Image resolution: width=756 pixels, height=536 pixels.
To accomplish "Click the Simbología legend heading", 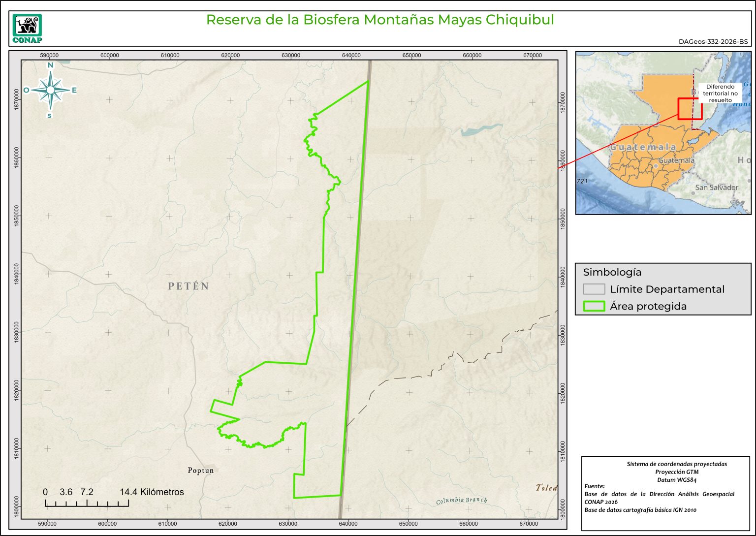I will (x=612, y=272).
